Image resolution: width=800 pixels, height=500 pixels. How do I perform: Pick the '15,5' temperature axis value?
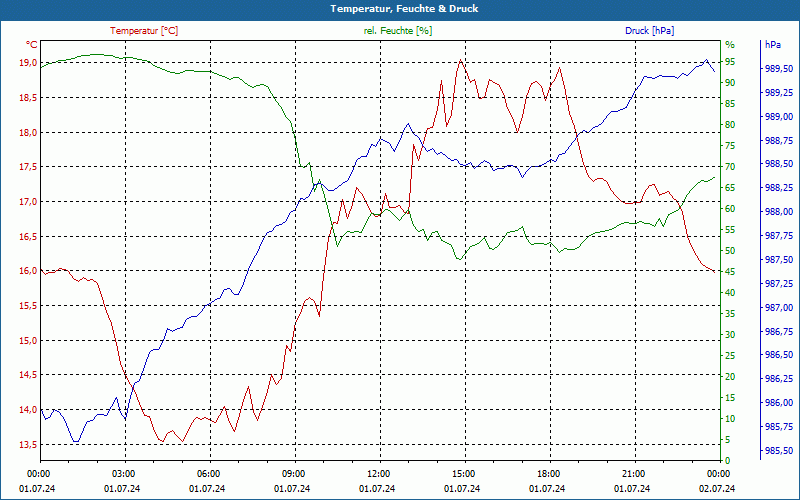coord(28,306)
